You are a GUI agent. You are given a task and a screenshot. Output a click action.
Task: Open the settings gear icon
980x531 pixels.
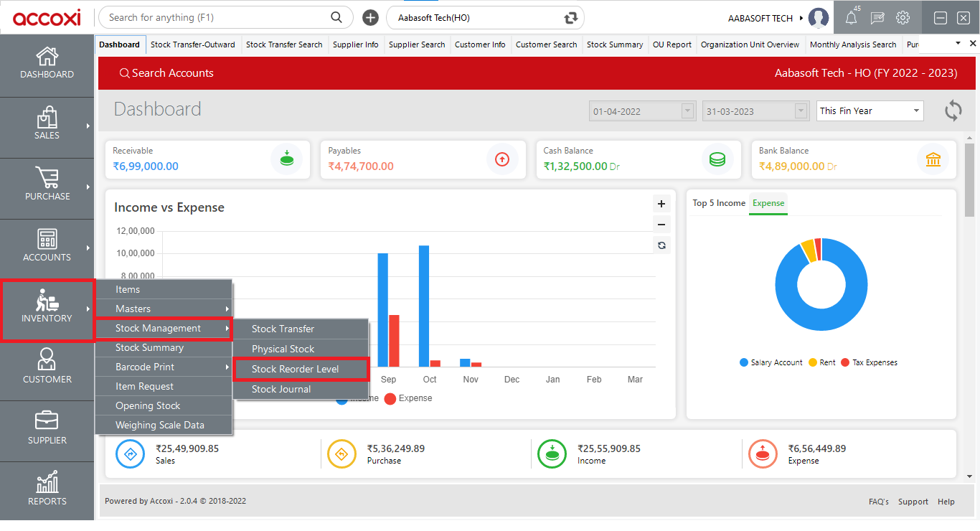pyautogui.click(x=903, y=18)
